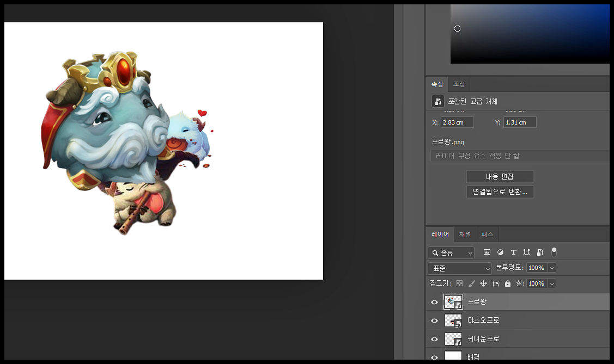
Task: Select the 귀여운포로 layer name
Action: click(x=483, y=338)
